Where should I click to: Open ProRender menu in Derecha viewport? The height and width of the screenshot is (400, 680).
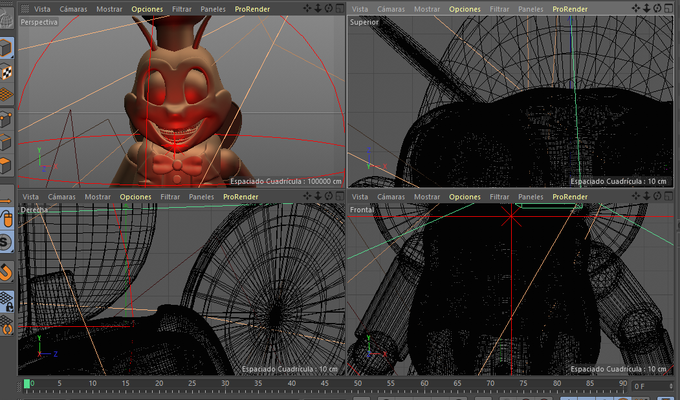[x=241, y=197]
